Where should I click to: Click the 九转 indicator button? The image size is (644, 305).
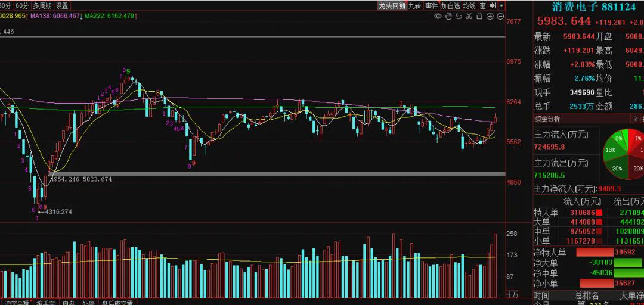[x=415, y=6]
